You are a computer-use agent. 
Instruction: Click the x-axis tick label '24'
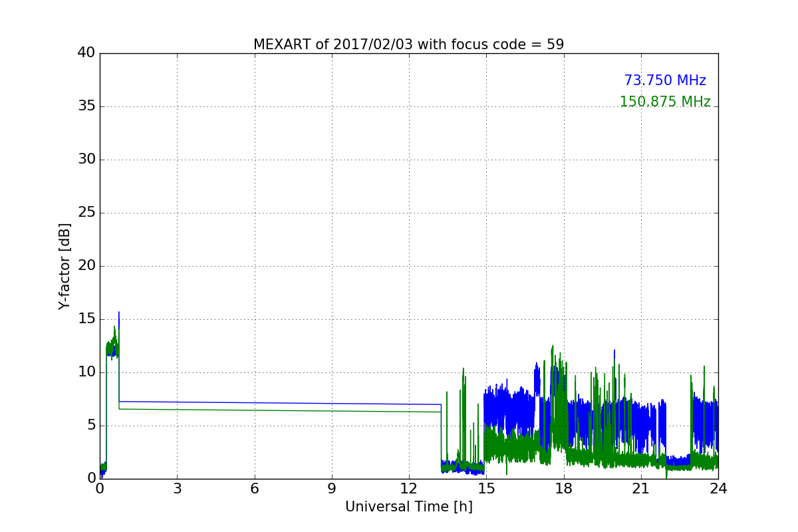(x=718, y=489)
